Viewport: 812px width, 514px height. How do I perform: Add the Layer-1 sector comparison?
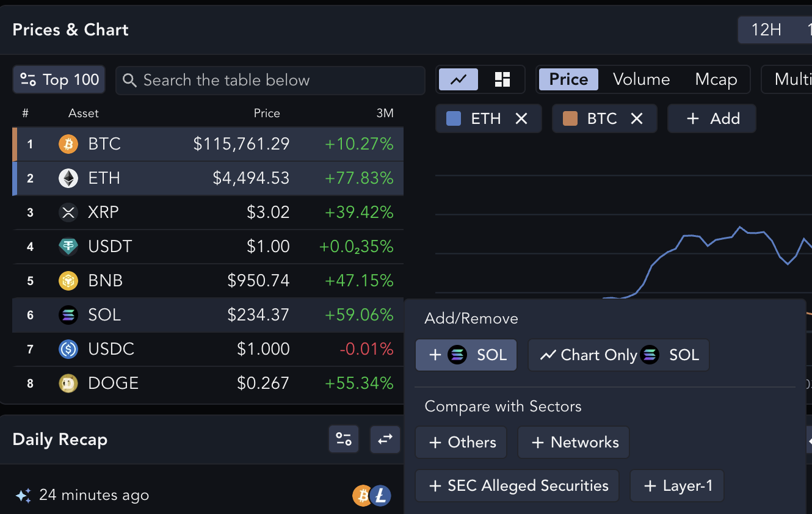[677, 486]
